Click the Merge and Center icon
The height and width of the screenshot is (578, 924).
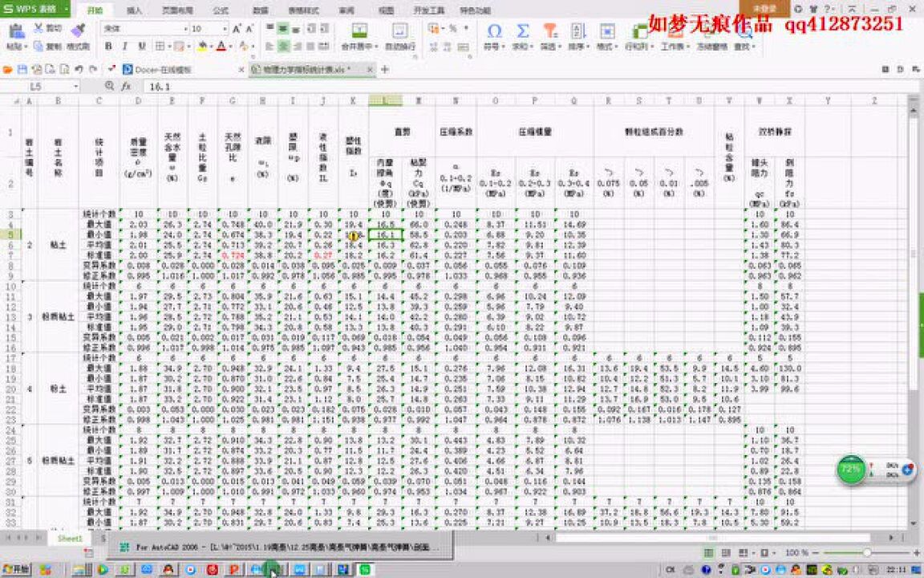[x=359, y=31]
